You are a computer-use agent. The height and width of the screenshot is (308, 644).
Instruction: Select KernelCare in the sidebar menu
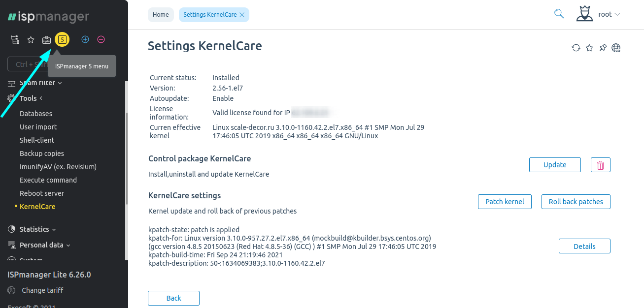click(x=37, y=207)
